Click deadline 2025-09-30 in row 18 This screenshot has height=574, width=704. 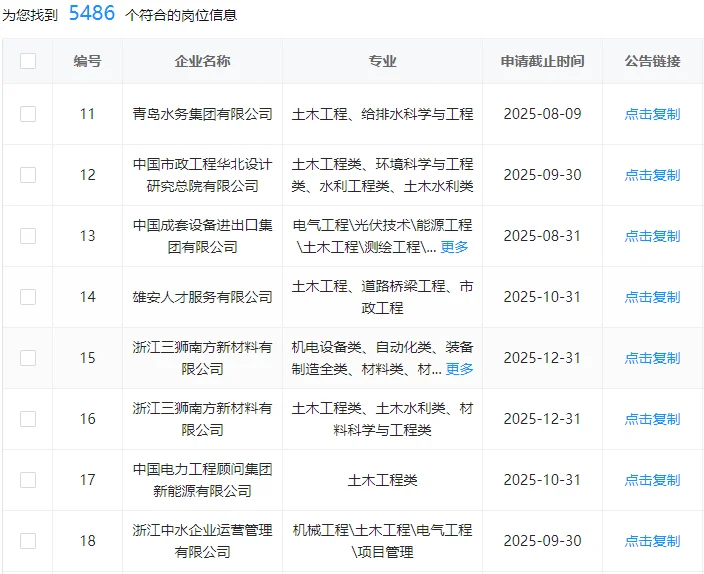coord(542,542)
